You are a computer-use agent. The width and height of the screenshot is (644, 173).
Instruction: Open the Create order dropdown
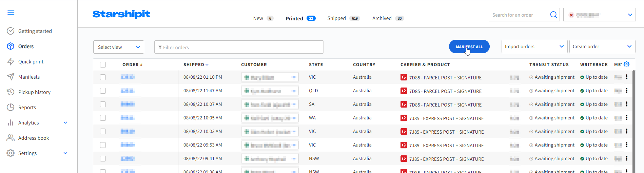602,46
